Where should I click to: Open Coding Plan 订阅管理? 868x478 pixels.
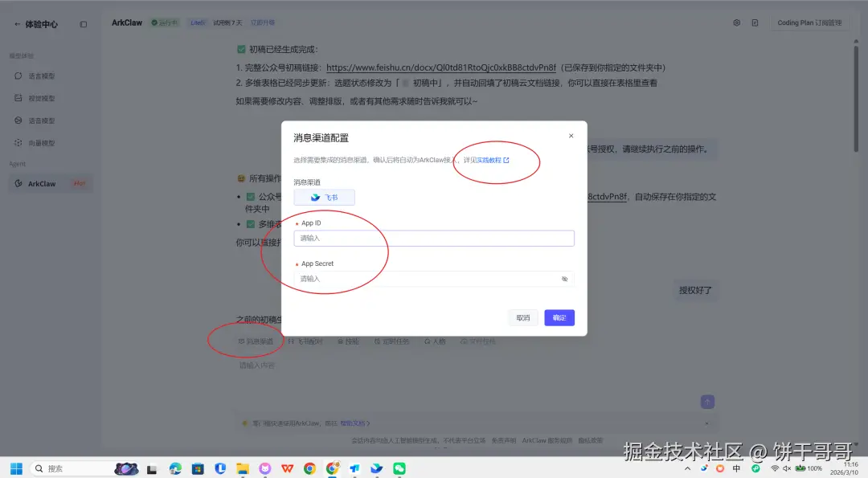pos(809,22)
